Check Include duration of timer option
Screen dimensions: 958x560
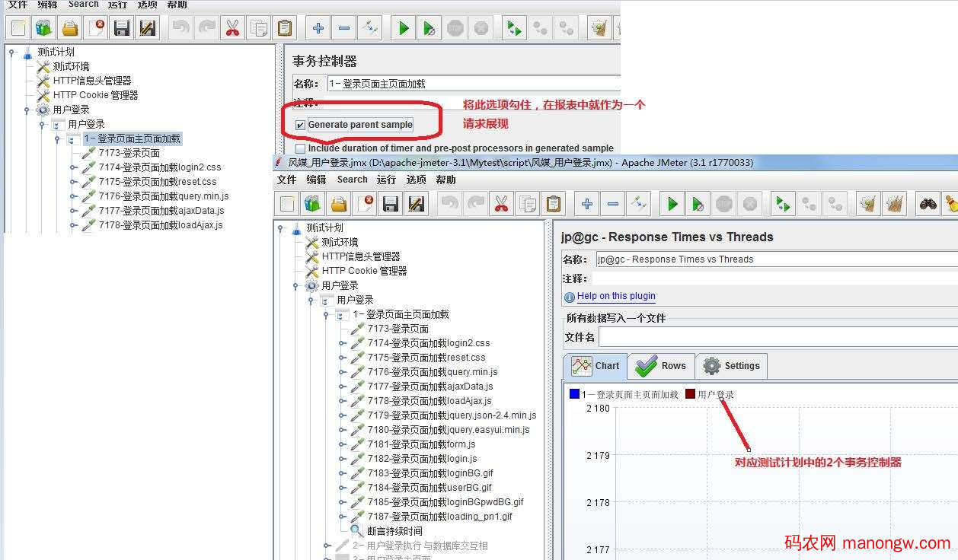(x=300, y=148)
